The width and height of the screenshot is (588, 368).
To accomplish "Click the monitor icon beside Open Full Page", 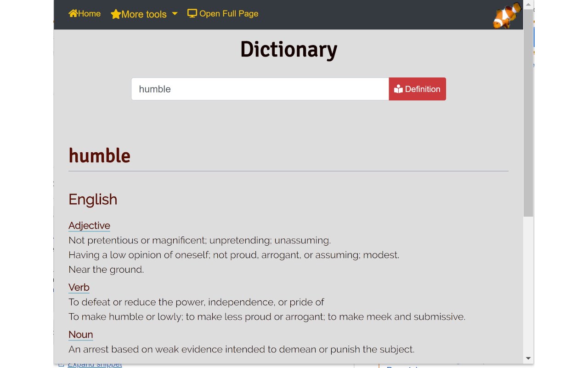I will pyautogui.click(x=192, y=13).
